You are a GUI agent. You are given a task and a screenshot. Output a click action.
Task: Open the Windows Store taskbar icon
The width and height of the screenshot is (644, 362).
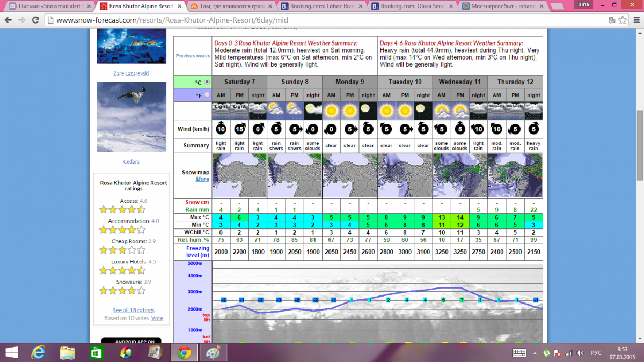point(97,352)
